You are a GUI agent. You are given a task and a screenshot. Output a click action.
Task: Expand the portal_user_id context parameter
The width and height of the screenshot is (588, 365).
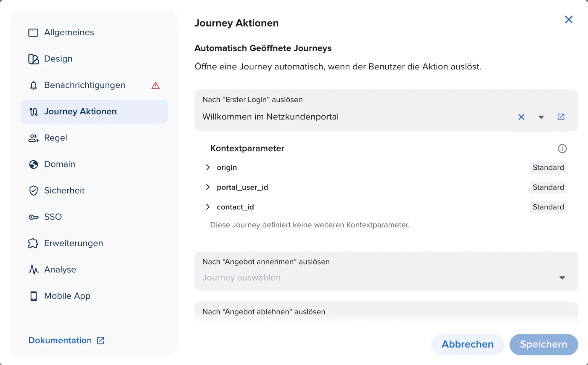point(208,187)
